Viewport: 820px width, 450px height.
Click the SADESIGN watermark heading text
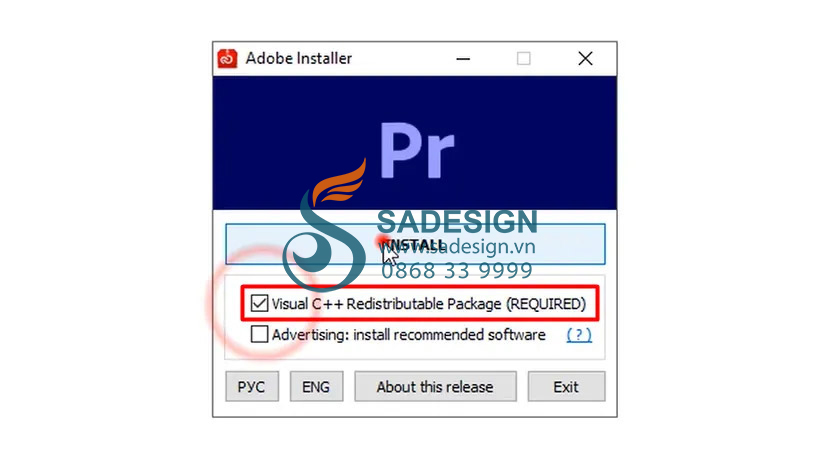(x=457, y=222)
